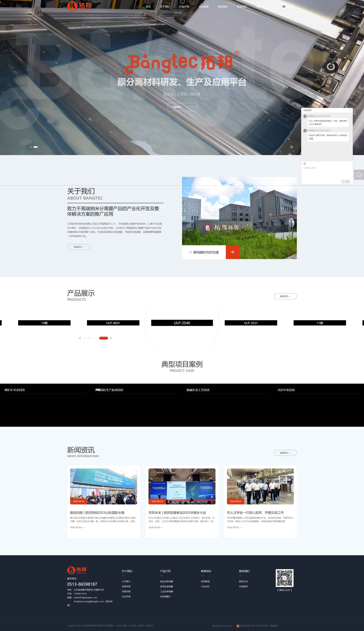The width and height of the screenshot is (364, 631).
Task: Close the 在线咨询 chat window
Action: (x=349, y=110)
